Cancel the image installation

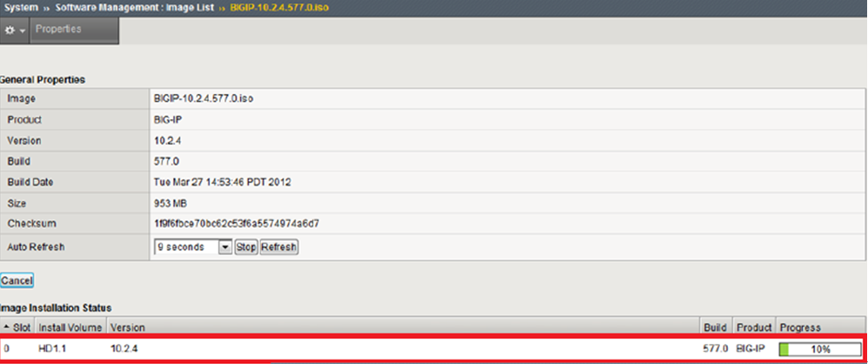point(17,281)
